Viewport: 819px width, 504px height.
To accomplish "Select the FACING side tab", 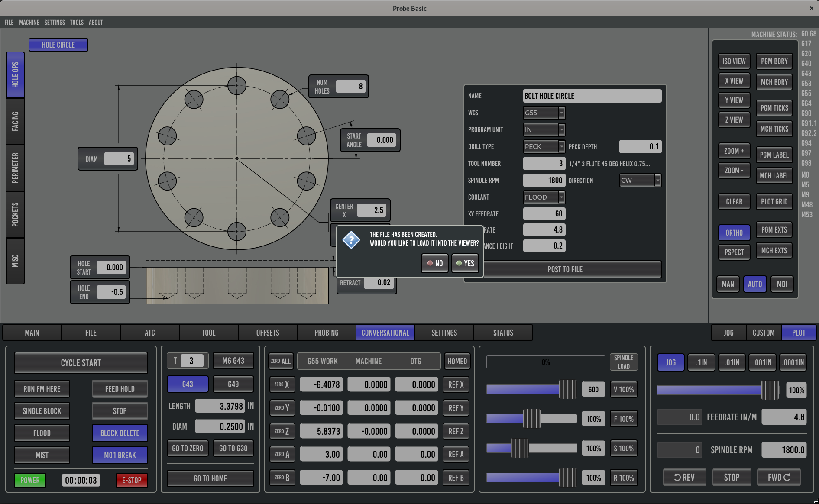I will (x=15, y=121).
